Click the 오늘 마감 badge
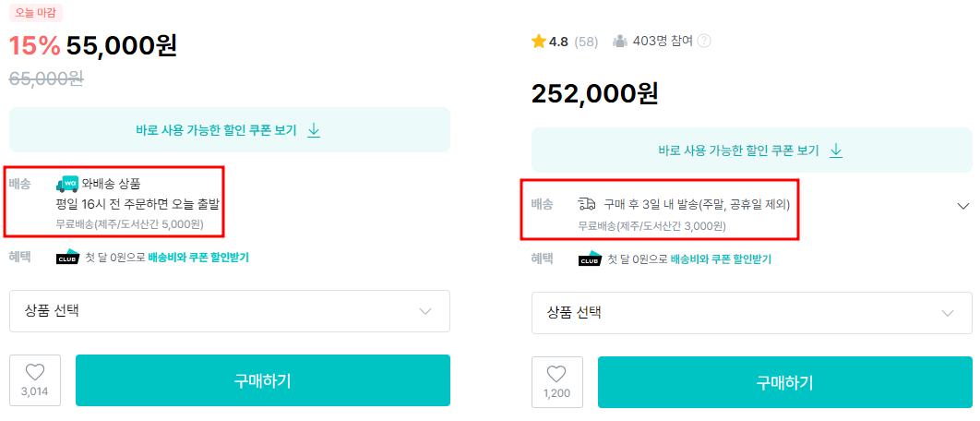 pyautogui.click(x=36, y=12)
